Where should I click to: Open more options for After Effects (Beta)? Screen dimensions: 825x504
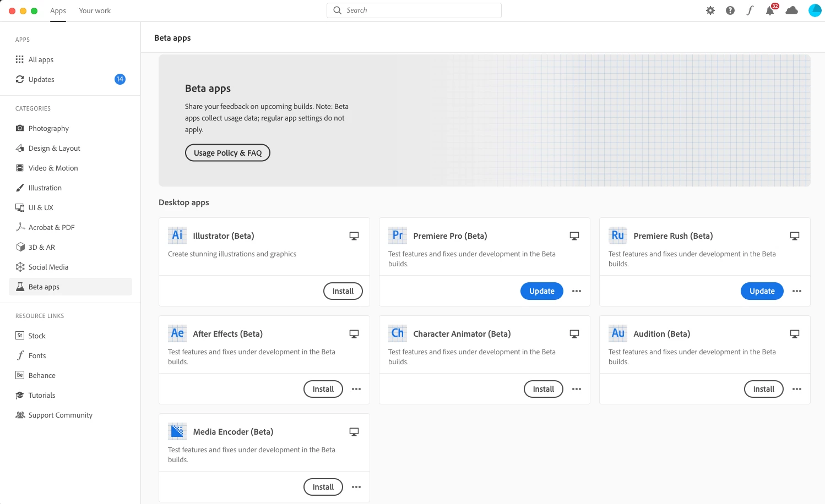tap(356, 389)
